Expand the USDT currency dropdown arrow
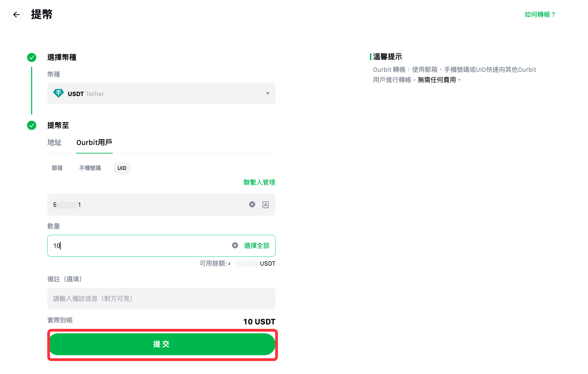Image resolution: width=588 pixels, height=374 pixels. click(x=268, y=93)
